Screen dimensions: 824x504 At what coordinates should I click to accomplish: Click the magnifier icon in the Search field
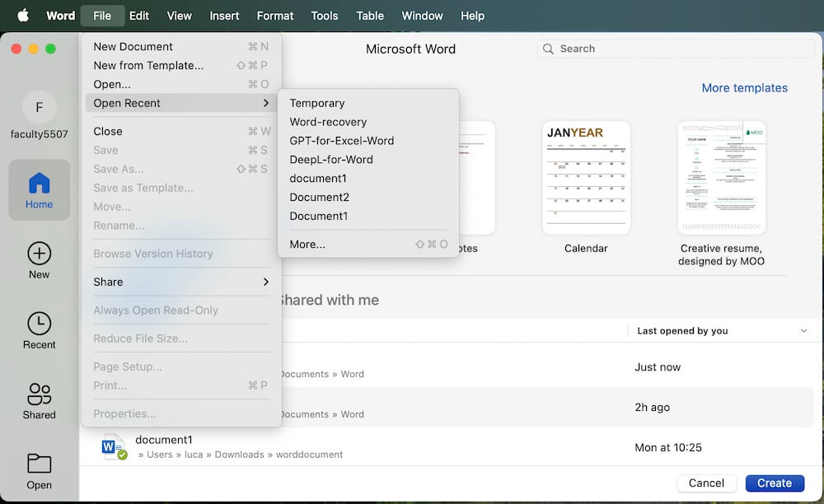tap(548, 49)
